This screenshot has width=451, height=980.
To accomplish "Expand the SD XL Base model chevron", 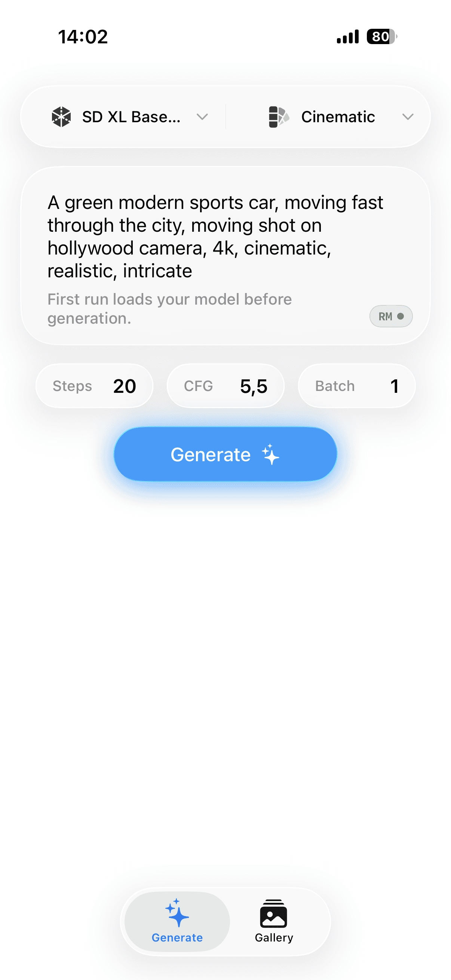I will pyautogui.click(x=202, y=117).
